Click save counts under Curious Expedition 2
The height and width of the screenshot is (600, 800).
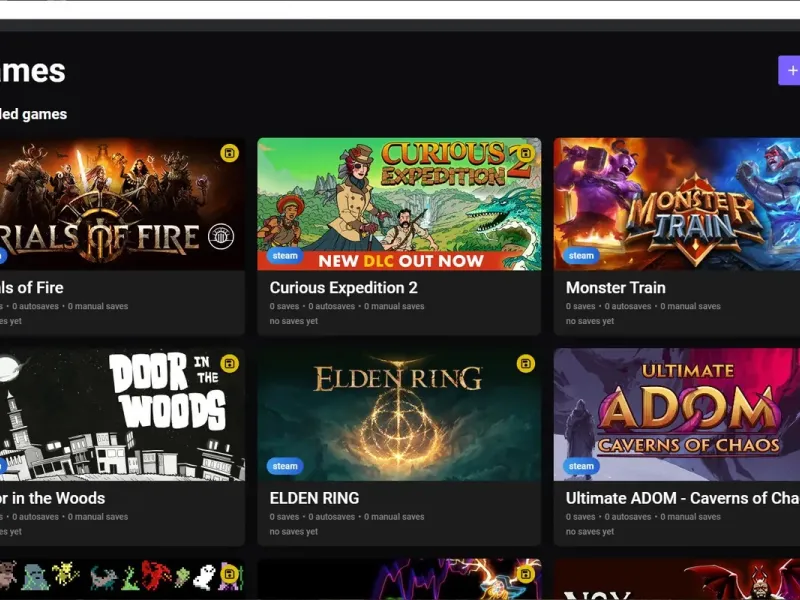347,306
